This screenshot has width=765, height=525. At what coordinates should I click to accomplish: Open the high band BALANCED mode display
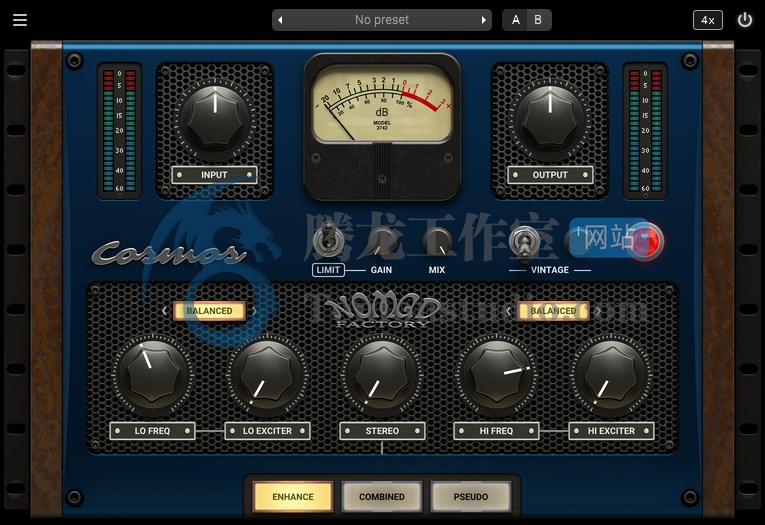pyautogui.click(x=553, y=311)
